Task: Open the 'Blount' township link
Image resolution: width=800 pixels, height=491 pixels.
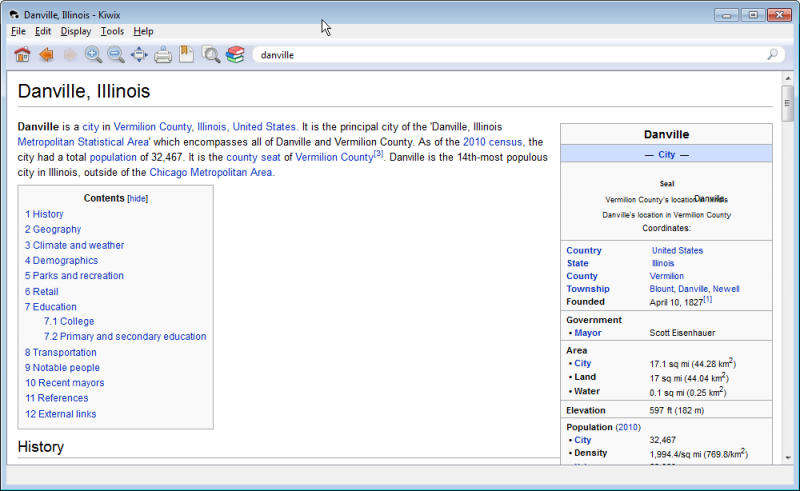Action: (x=661, y=289)
